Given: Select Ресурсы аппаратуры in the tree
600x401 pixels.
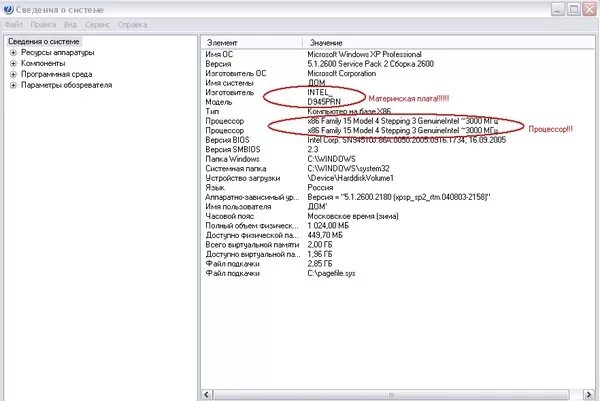Looking at the screenshot, I should [x=57, y=52].
